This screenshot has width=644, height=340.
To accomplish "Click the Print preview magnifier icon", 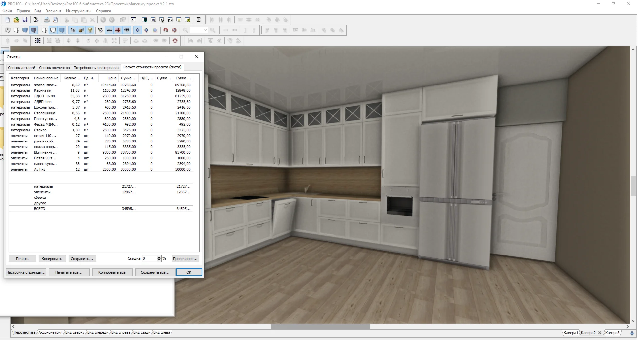I will click(x=55, y=20).
